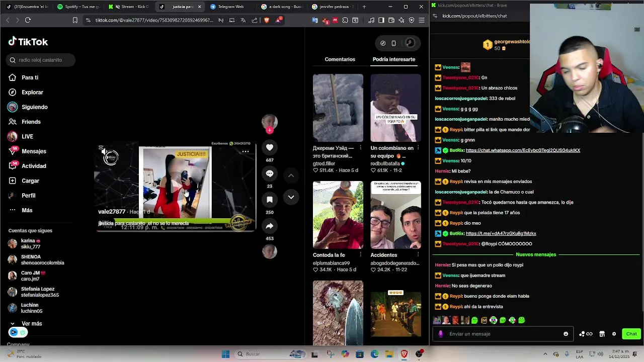644x362 pixels.
Task: Open the three-dot menu on the video
Action: [x=246, y=151]
